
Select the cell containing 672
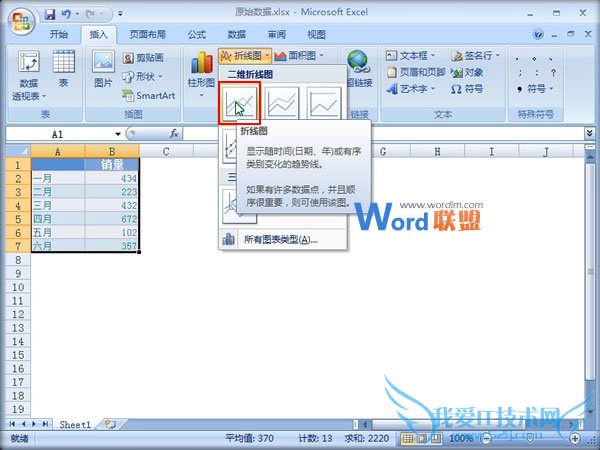112,219
